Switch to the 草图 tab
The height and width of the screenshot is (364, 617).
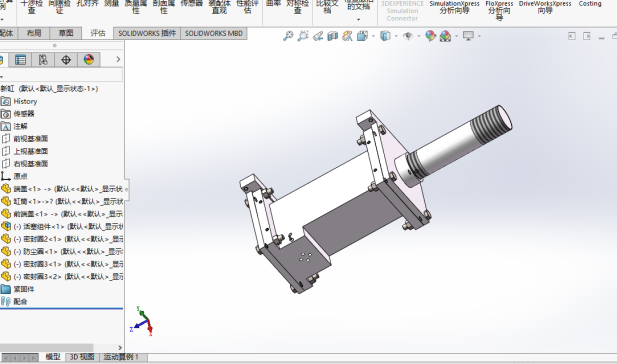coord(66,33)
